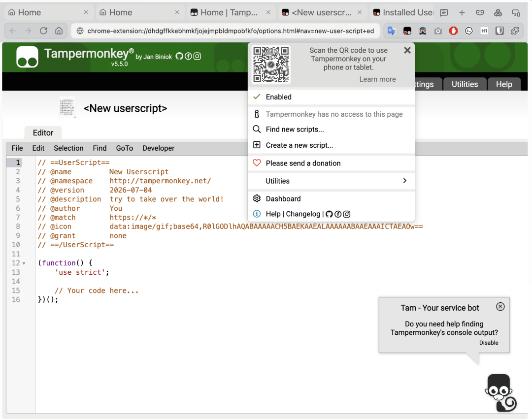Screen dimensions: 532x419
Task: Open the Help link in the popup footer
Action: (x=273, y=214)
